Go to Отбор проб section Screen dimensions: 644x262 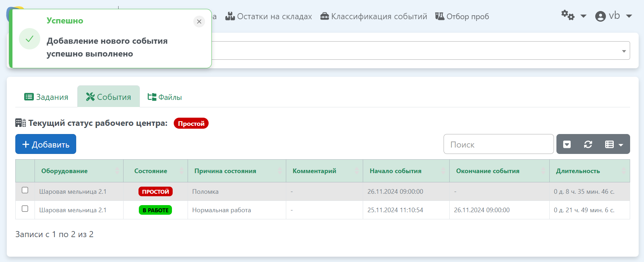[462, 16]
